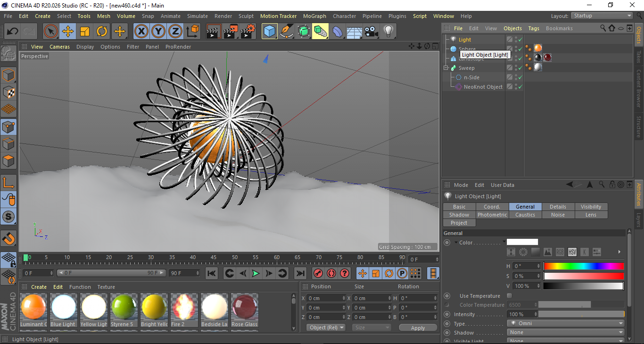Toggle the Type animation radio dot

(x=447, y=324)
